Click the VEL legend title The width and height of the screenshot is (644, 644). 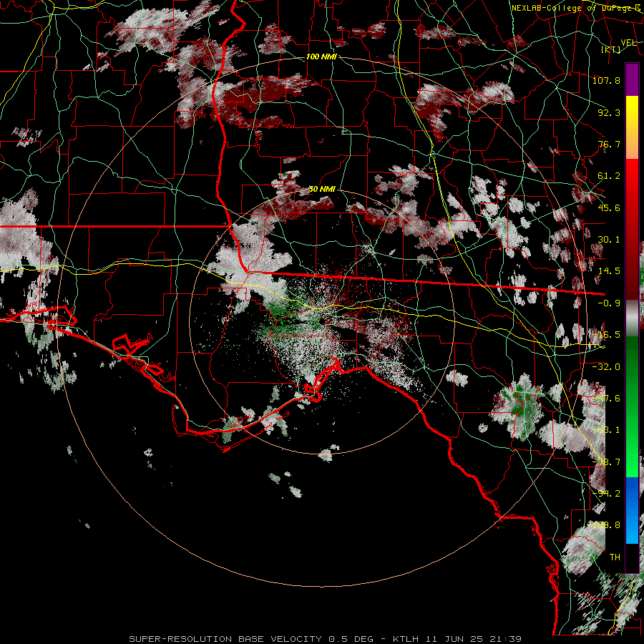pyautogui.click(x=628, y=43)
